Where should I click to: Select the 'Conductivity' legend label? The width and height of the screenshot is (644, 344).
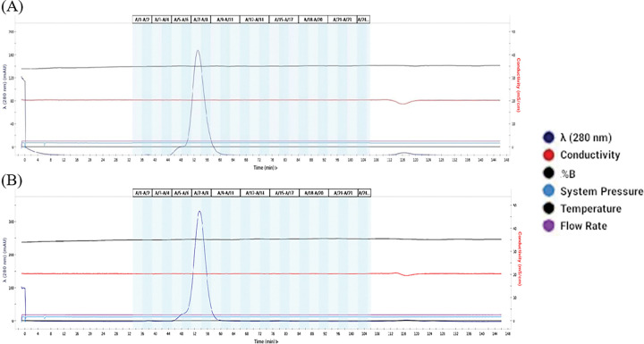[590, 155]
